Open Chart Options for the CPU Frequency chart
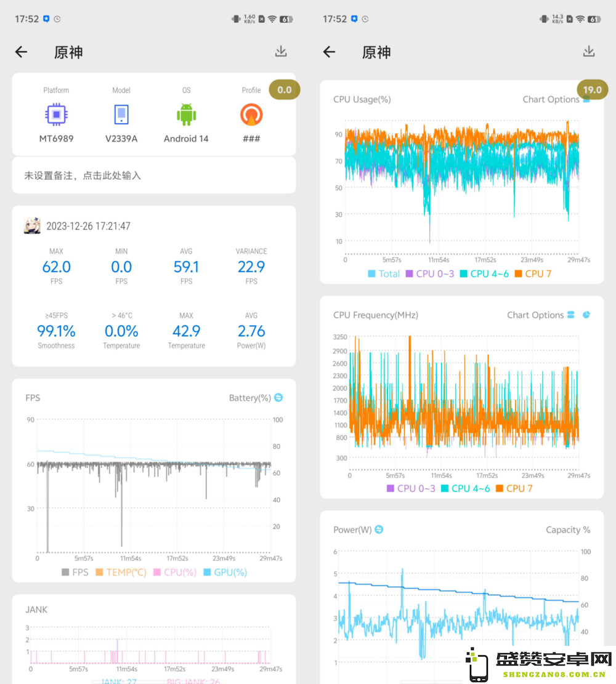Image resolution: width=616 pixels, height=684 pixels. click(535, 315)
